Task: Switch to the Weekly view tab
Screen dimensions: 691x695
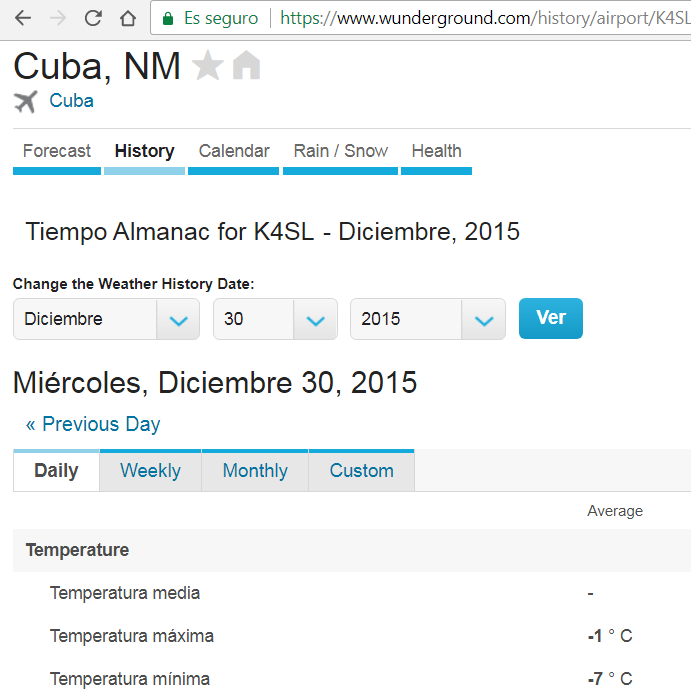Action: (x=150, y=471)
